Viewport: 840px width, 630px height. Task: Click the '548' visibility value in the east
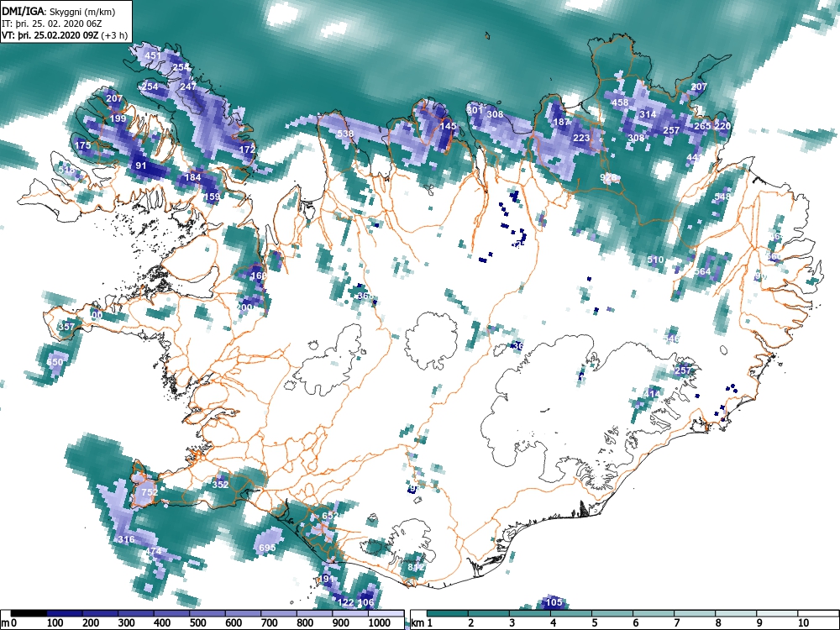(722, 197)
